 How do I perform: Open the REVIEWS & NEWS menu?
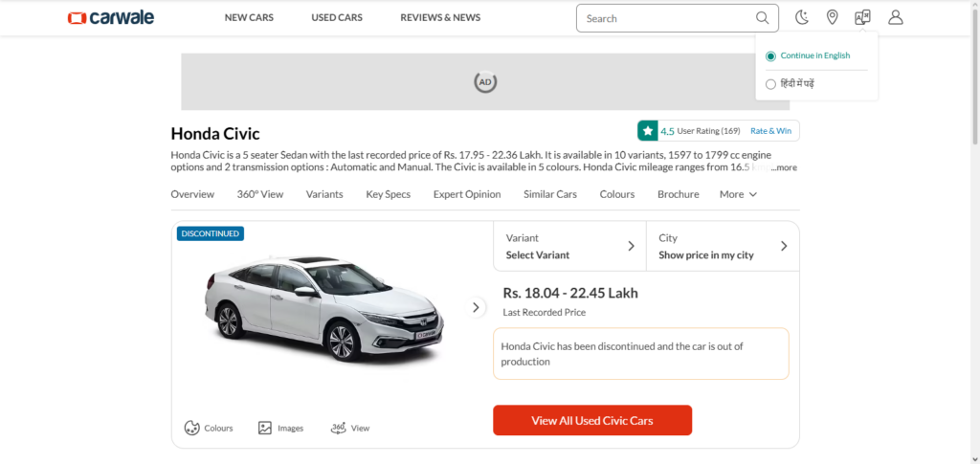[440, 17]
